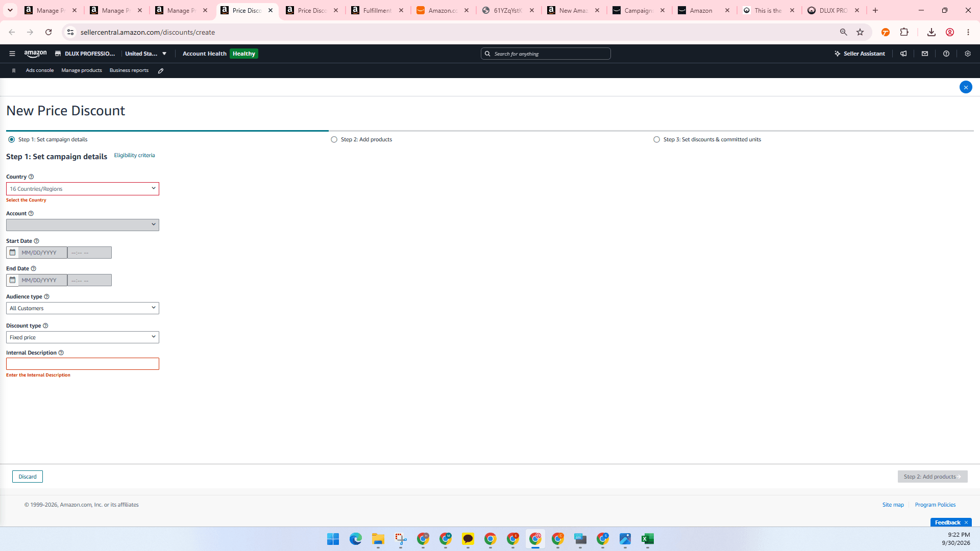
Task: Open the announcements megaphone icon
Action: (x=903, y=54)
